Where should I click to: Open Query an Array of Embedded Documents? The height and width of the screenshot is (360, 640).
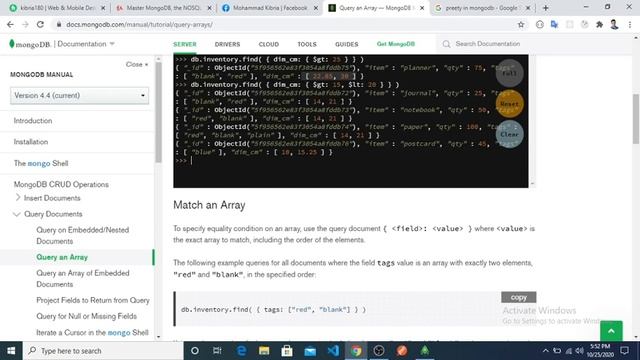tap(83, 278)
